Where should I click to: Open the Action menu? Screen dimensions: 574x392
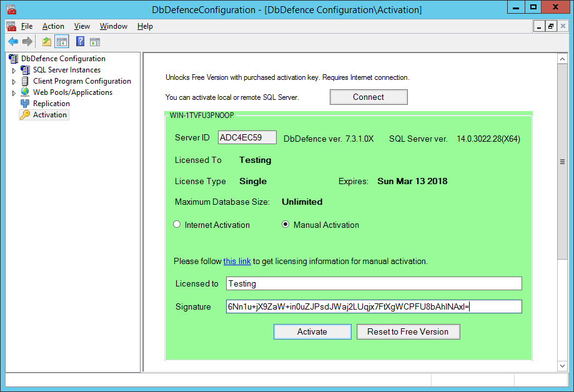53,26
